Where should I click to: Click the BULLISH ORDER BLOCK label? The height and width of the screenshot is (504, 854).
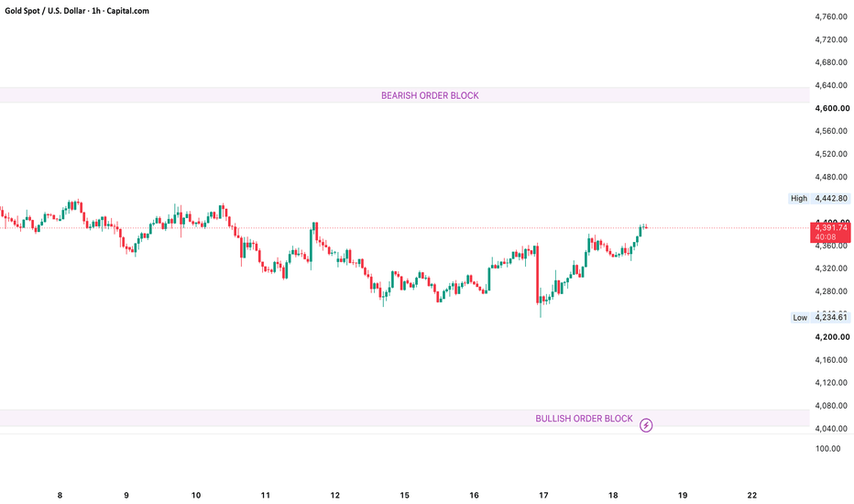[584, 419]
